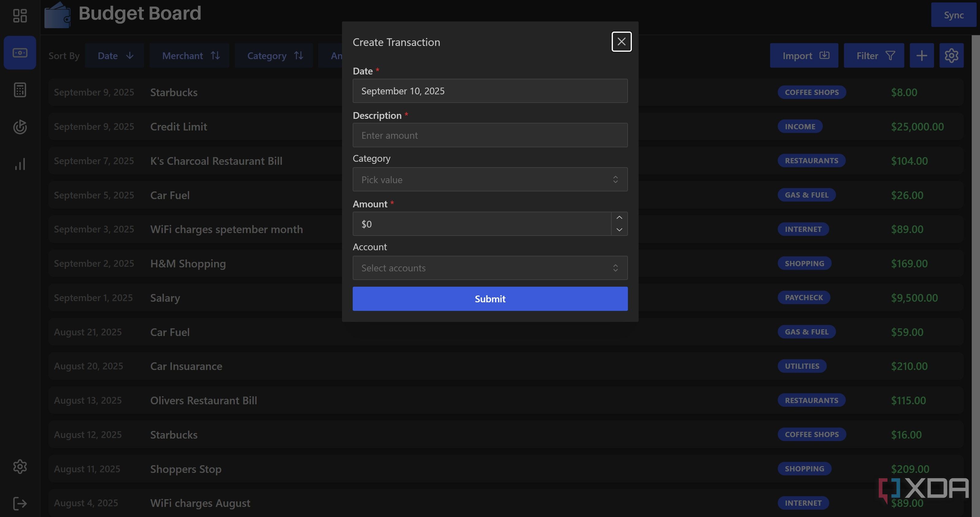
Task: Sort by Merchant button
Action: point(189,55)
